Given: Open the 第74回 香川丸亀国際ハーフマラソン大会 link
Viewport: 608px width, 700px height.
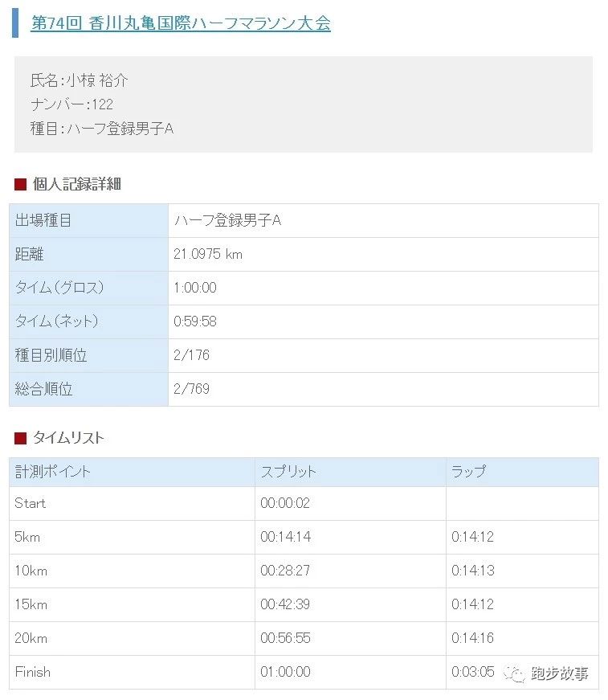Looking at the screenshot, I should coord(180,23).
